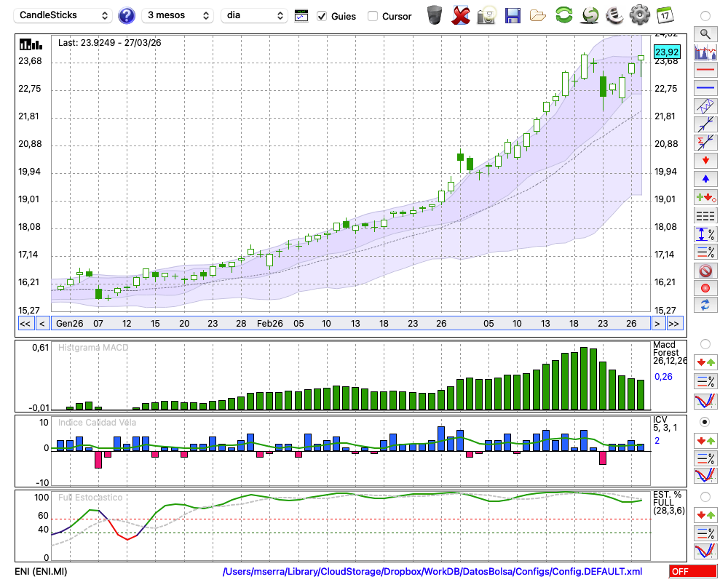Click the trash bin icon in toolbar
This screenshot has width=728, height=582.
(x=435, y=15)
